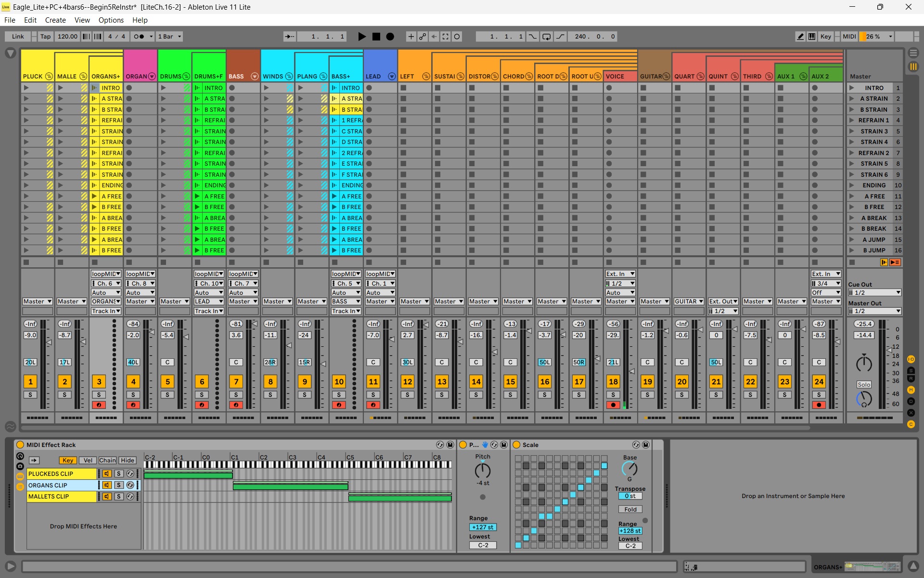Toggle the Follow playback arrow button
This screenshot has height=578, width=924.
click(289, 37)
